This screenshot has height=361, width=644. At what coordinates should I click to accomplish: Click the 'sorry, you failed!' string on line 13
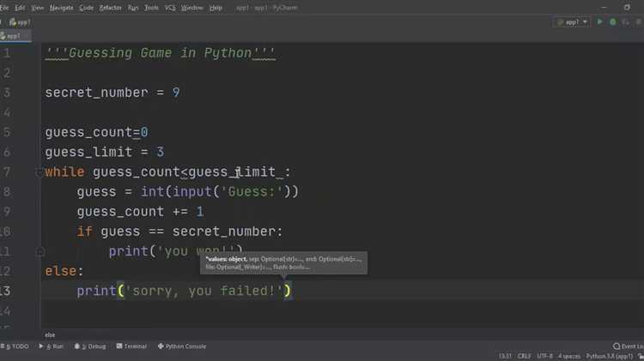[204, 291]
